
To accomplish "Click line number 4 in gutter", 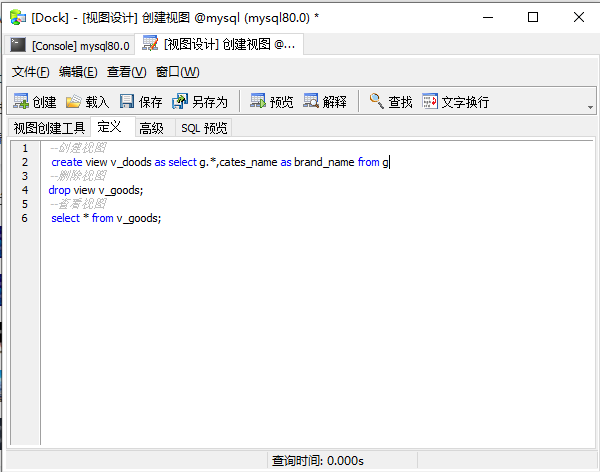I will [25, 190].
